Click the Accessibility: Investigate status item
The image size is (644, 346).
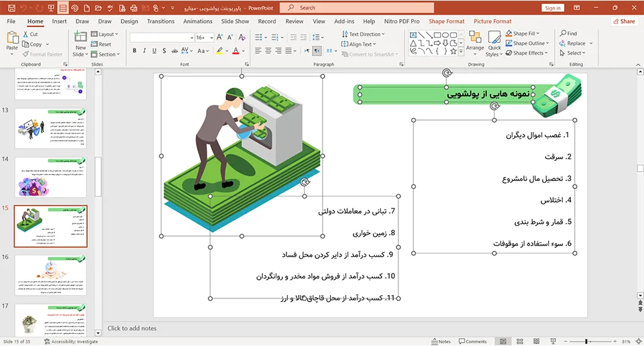coord(71,341)
